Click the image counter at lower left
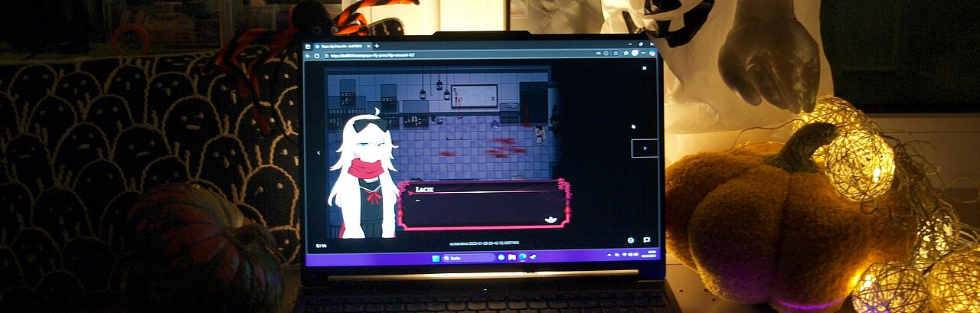Image resolution: width=980 pixels, height=313 pixels. coord(321,246)
